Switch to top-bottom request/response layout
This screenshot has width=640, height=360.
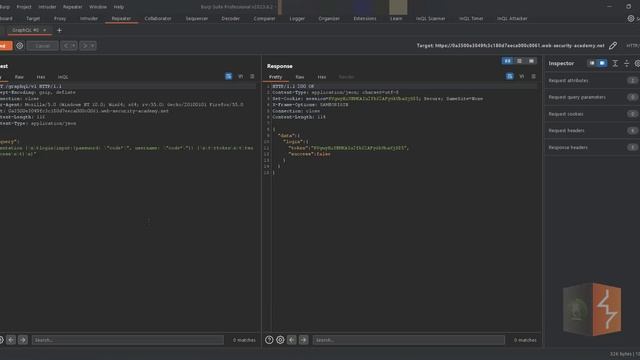(519, 61)
